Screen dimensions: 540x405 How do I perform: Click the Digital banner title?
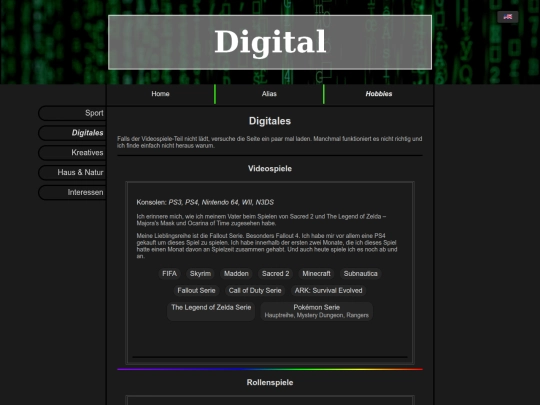coord(270,42)
